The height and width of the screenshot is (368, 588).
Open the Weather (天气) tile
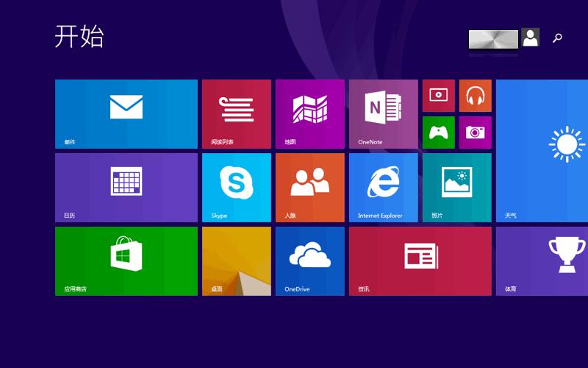(542, 151)
